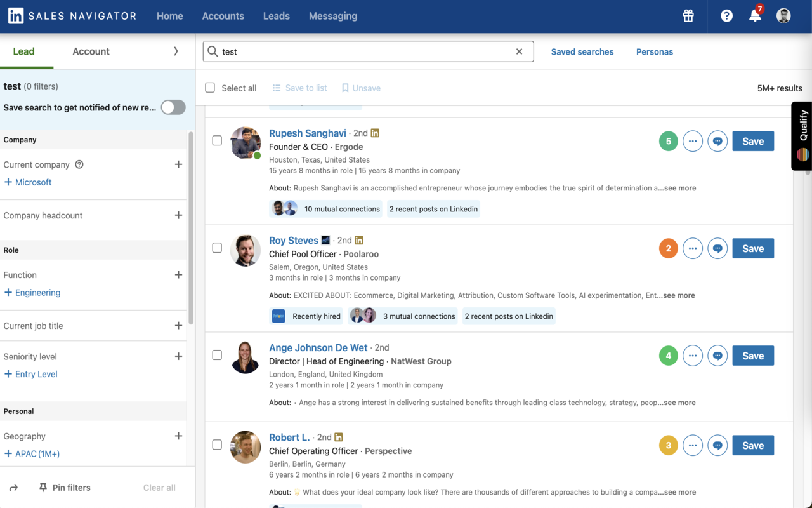The width and height of the screenshot is (812, 508).
Task: Go to the Home menu
Action: pyautogui.click(x=170, y=16)
